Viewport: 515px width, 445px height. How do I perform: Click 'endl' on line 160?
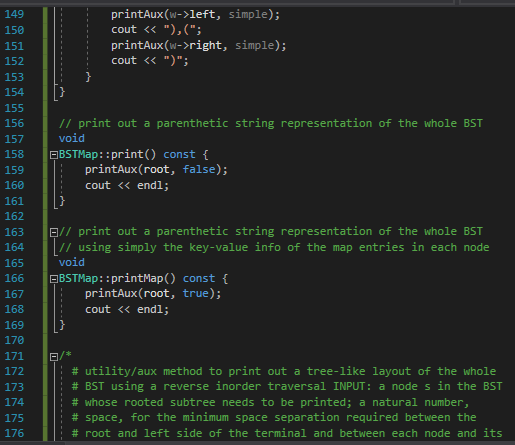click(150, 185)
